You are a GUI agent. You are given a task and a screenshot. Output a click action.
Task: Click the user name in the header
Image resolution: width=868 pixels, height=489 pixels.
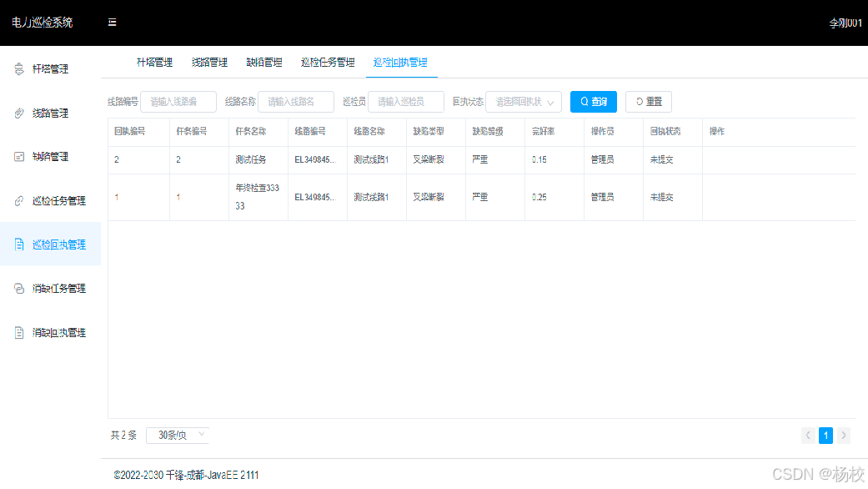(845, 23)
